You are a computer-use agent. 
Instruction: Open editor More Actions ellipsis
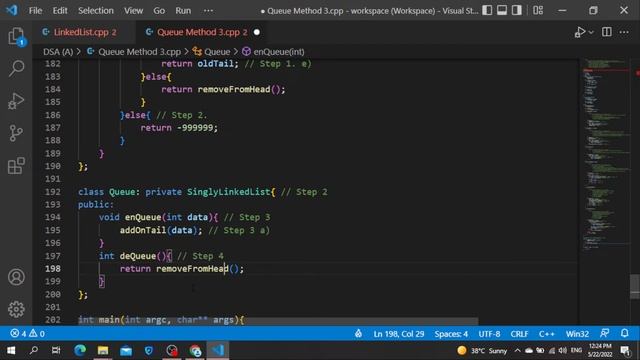tap(624, 32)
